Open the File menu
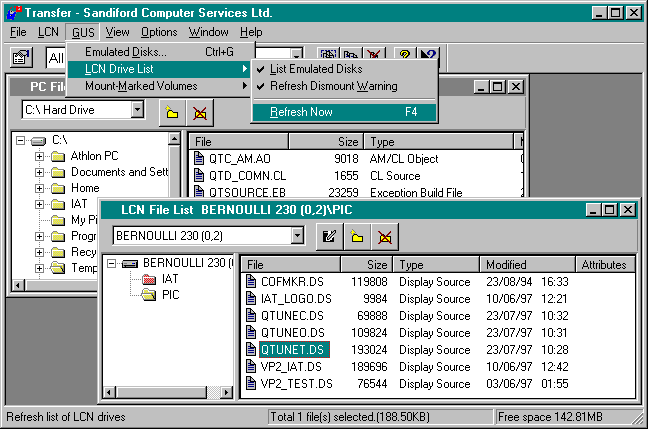 pyautogui.click(x=18, y=32)
